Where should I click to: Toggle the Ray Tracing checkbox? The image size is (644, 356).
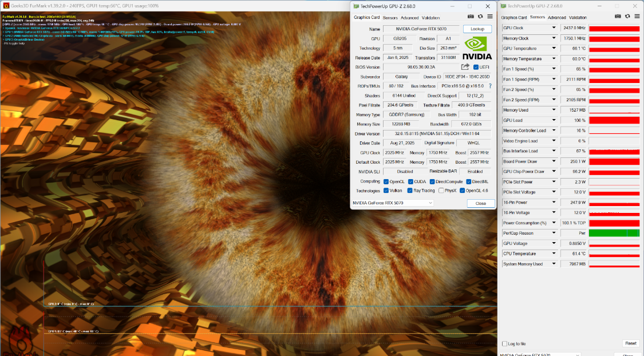[410, 191]
